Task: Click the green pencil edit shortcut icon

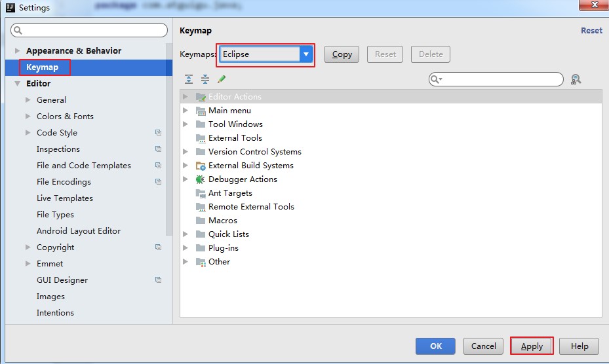Action: pos(222,79)
